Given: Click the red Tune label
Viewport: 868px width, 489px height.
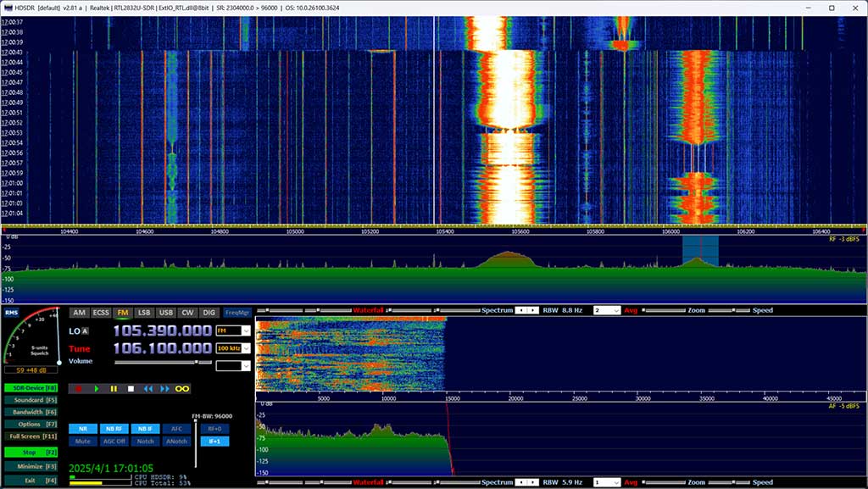Looking at the screenshot, I should [x=79, y=348].
